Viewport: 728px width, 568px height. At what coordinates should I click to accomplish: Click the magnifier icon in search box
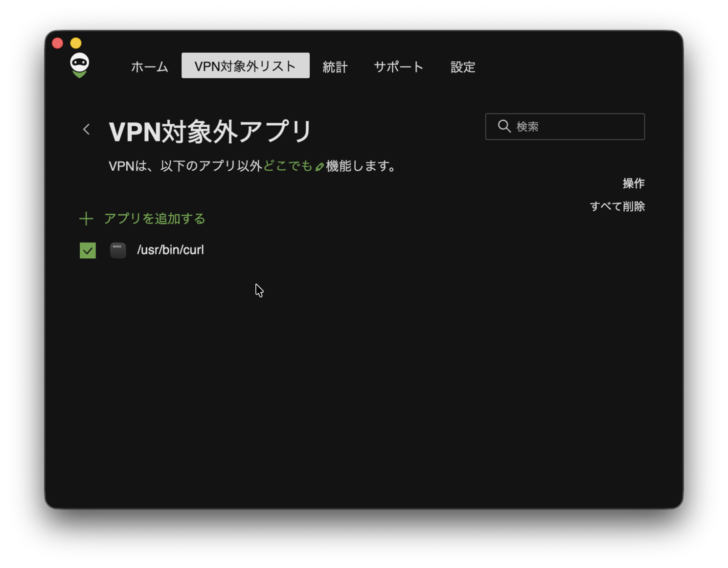(x=504, y=126)
